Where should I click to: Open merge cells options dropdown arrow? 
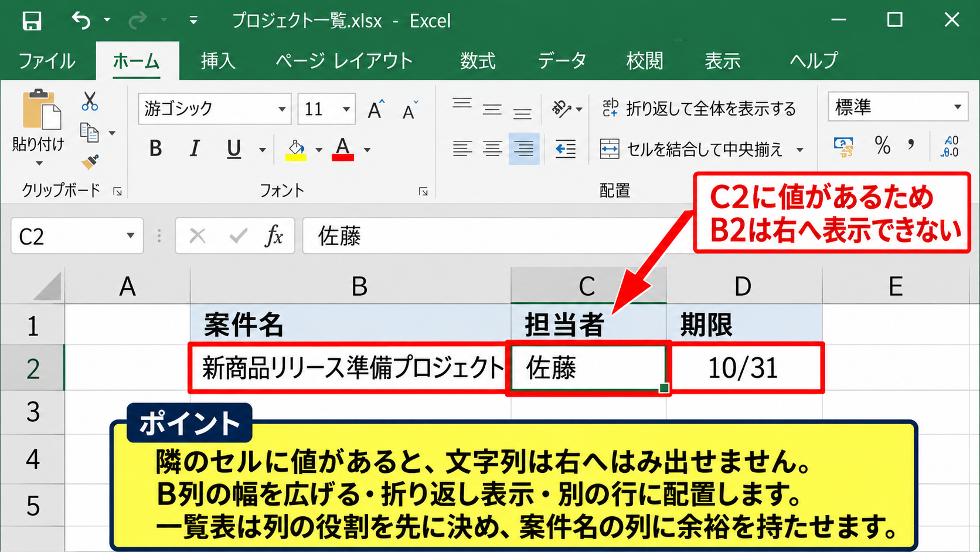click(800, 150)
